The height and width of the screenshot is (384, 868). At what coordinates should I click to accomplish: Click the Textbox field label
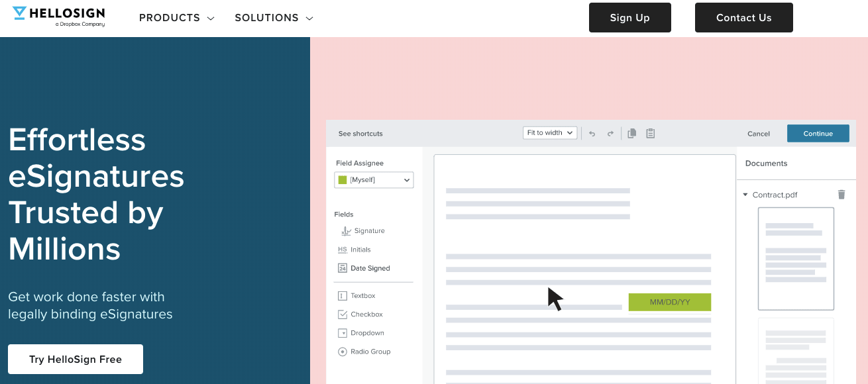[363, 296]
